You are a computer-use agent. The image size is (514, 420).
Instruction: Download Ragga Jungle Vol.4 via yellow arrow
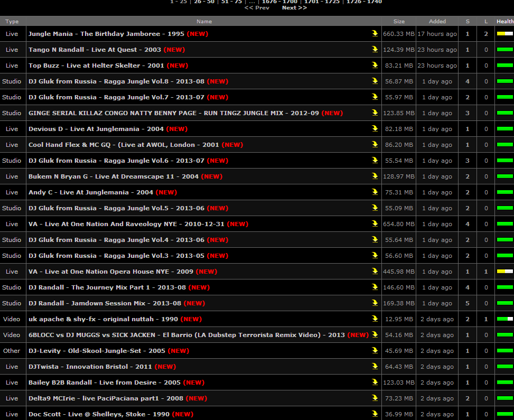[375, 239]
